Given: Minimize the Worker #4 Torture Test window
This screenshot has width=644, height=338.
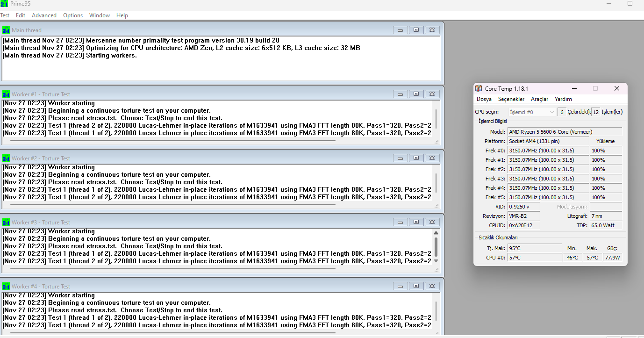Looking at the screenshot, I should [401, 286].
